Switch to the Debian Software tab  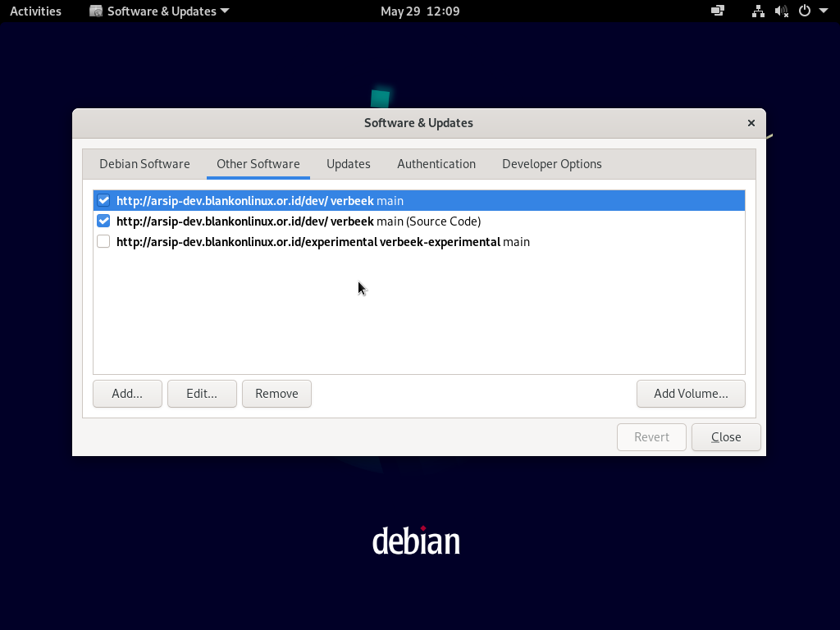144,164
